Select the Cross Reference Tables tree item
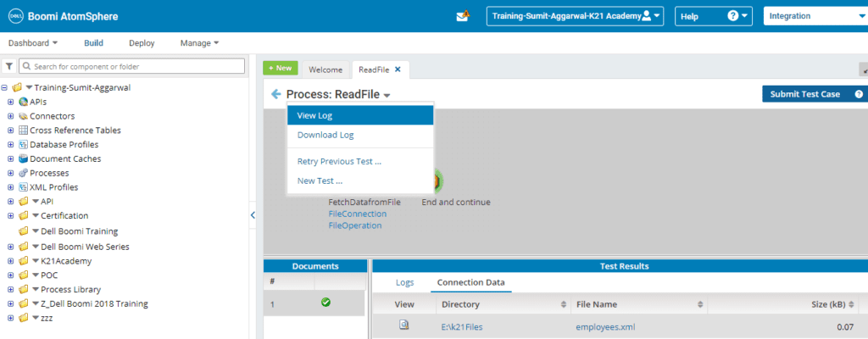This screenshot has height=339, width=868. (x=75, y=131)
